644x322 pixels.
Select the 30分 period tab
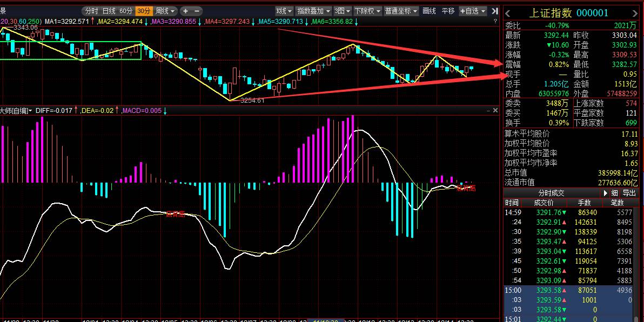(144, 11)
